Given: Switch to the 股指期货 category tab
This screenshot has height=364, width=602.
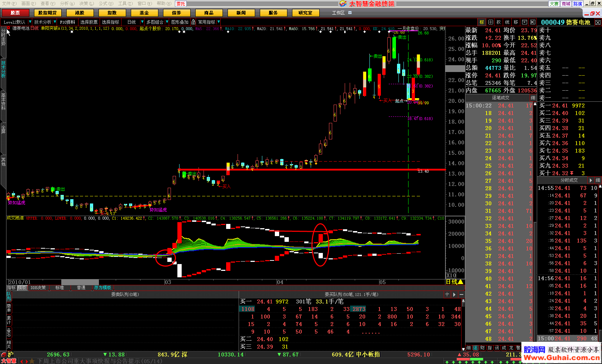Looking at the screenshot, I should coord(48,13).
